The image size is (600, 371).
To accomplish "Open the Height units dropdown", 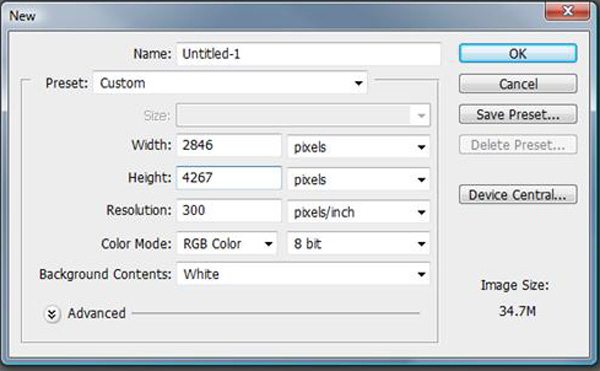I will (359, 179).
